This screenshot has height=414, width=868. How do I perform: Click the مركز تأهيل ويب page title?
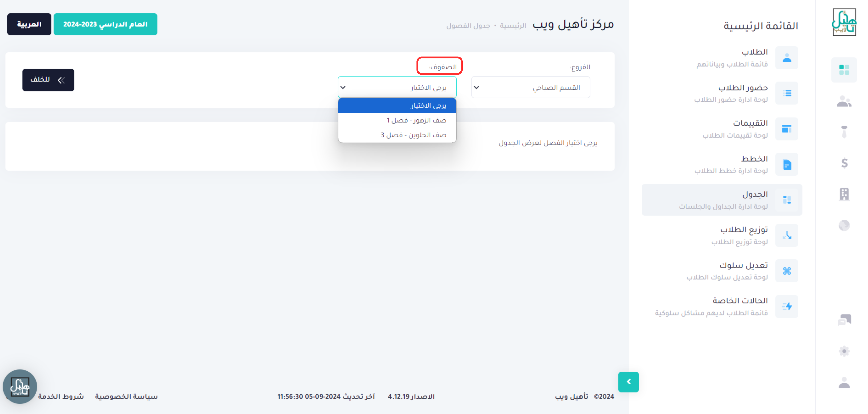tap(573, 24)
